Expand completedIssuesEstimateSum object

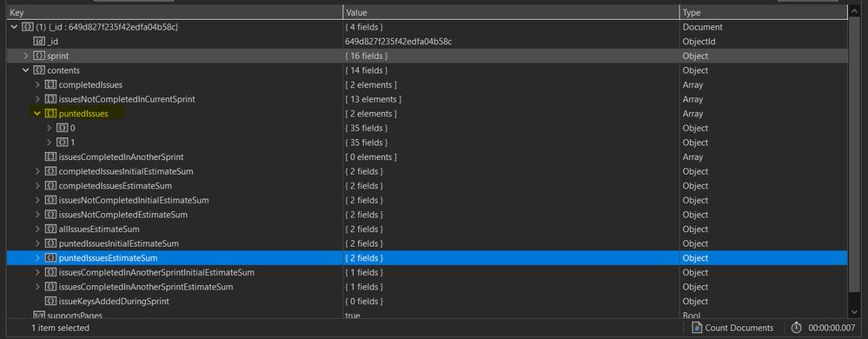coord(37,185)
